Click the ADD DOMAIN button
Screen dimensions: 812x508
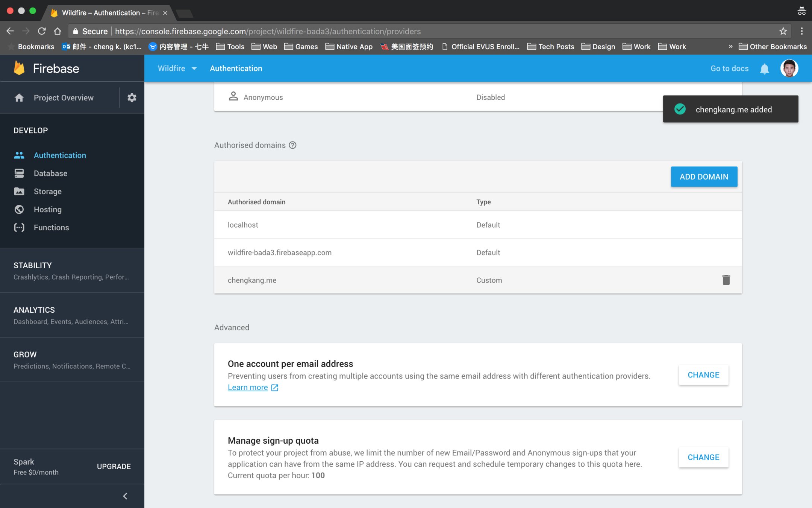click(704, 176)
